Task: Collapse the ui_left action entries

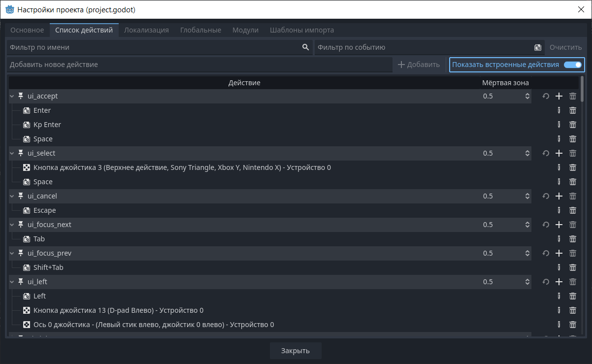Action: tap(12, 282)
